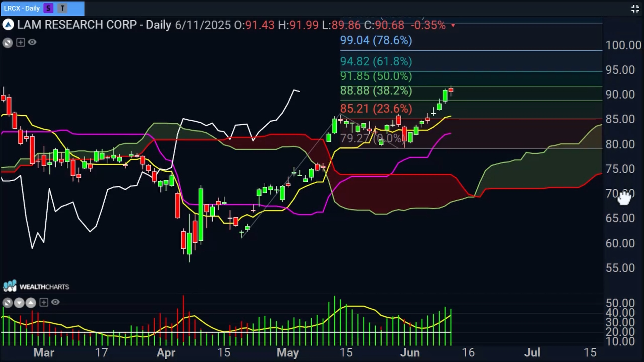Click the 55.00 price axis label
Image resolution: width=644 pixels, height=362 pixels.
(620, 268)
